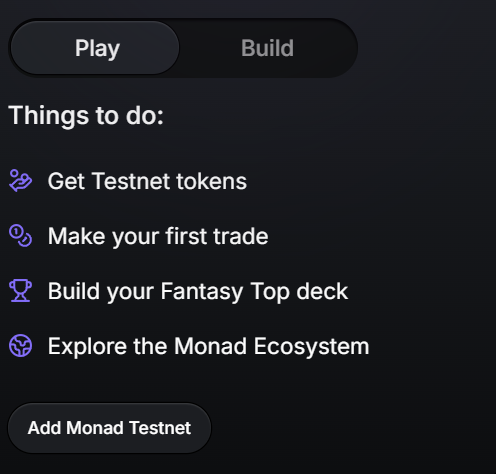Click the Things to do: heading
This screenshot has width=496, height=474.
click(x=86, y=115)
